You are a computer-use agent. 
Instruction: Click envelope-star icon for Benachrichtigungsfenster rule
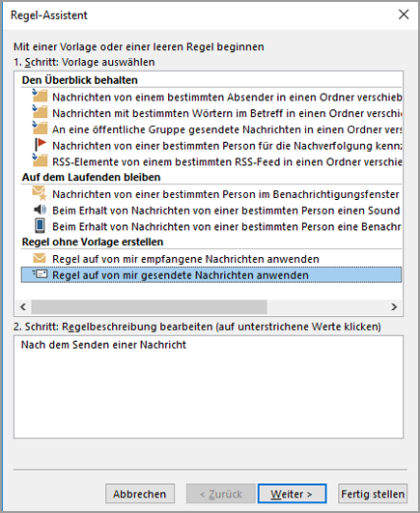[x=40, y=193]
